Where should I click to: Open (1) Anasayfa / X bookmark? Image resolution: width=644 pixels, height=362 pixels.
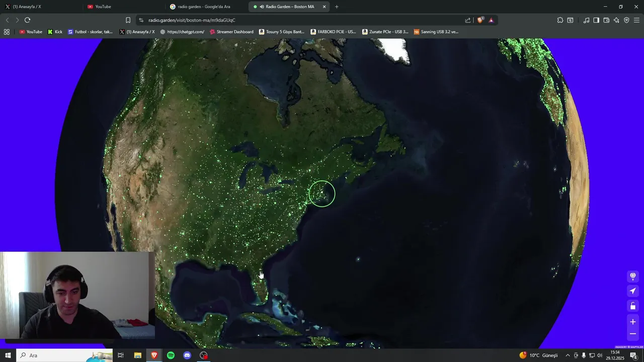[x=137, y=32]
